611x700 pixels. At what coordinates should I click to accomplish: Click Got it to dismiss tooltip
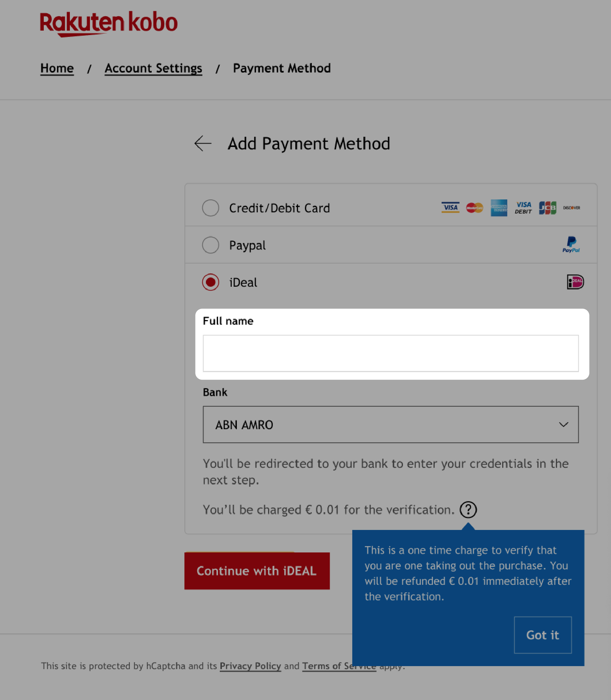pyautogui.click(x=542, y=635)
